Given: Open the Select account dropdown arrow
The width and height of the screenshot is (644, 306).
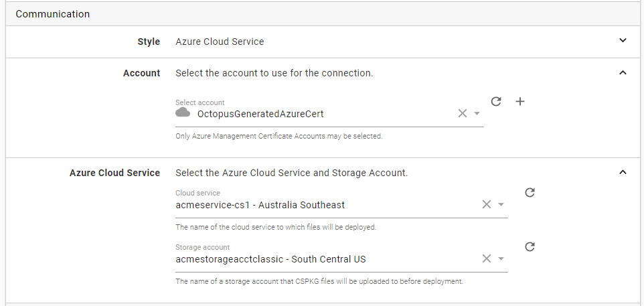Looking at the screenshot, I should (x=477, y=114).
